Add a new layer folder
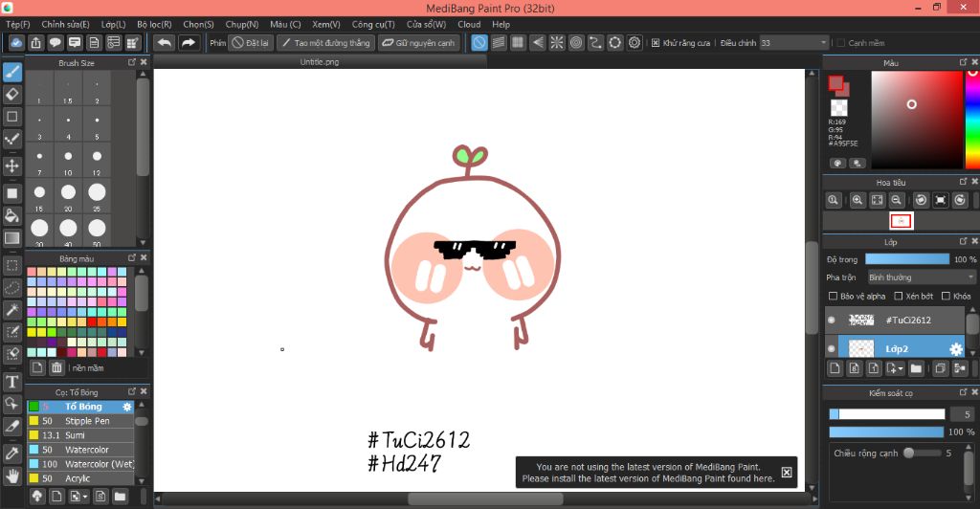Viewport: 980px width, 509px height. pyautogui.click(x=916, y=368)
